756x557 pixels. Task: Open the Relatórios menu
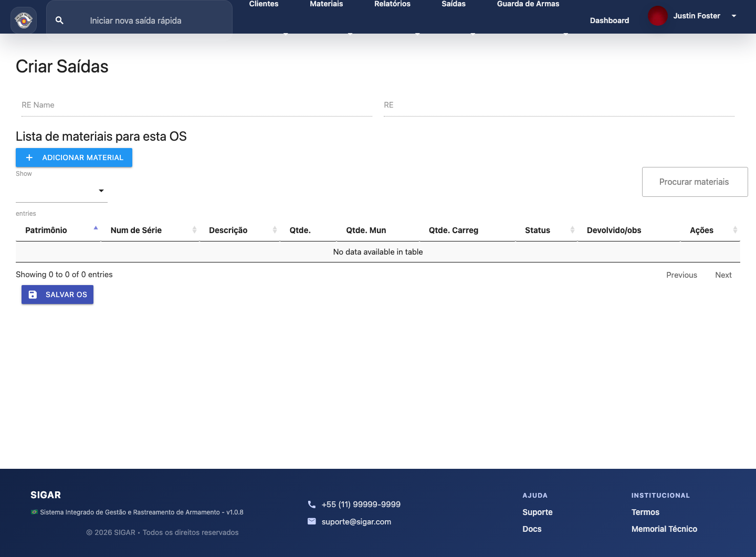click(392, 4)
